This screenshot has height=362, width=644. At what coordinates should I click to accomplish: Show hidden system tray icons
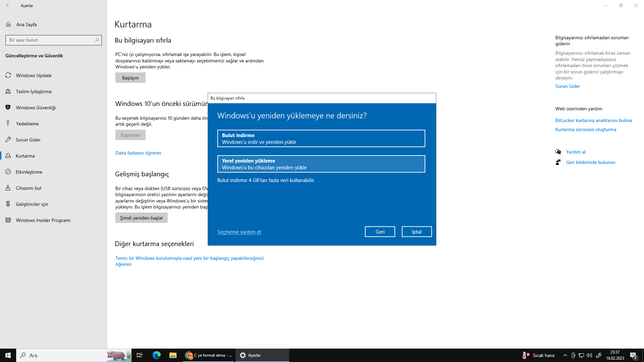click(x=565, y=355)
